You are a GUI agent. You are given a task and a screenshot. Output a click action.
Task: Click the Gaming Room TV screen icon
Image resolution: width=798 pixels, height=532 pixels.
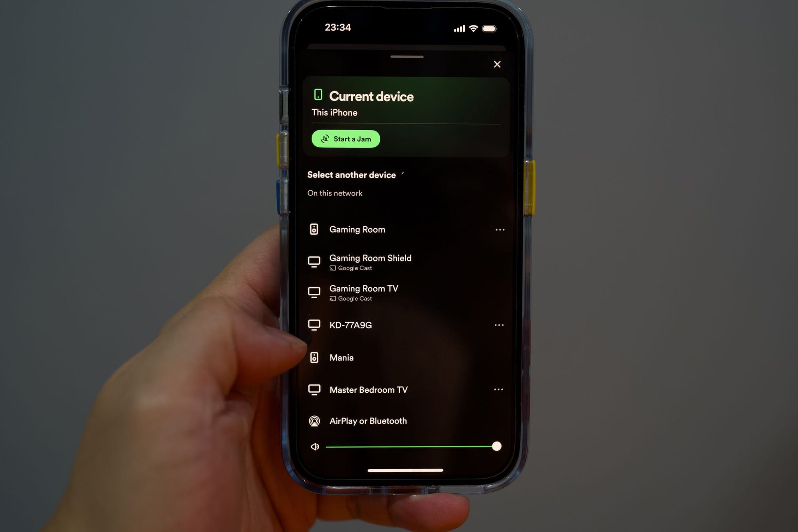pyautogui.click(x=315, y=291)
